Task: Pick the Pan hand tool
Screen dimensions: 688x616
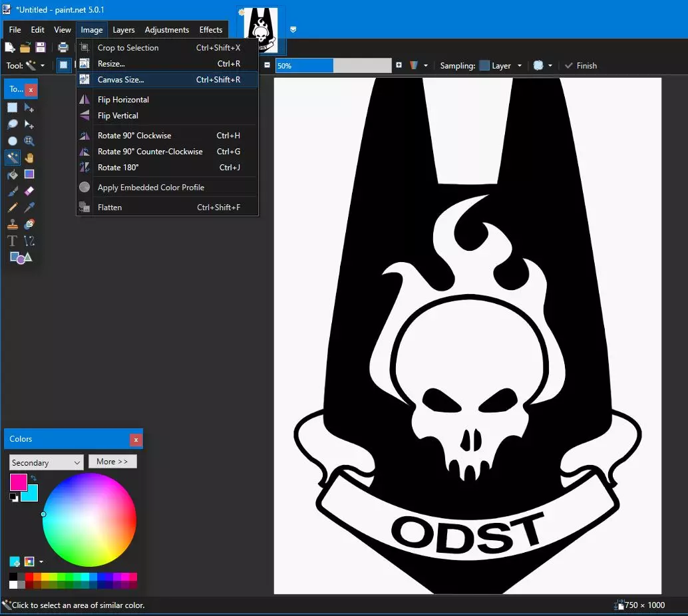Action: click(x=29, y=158)
